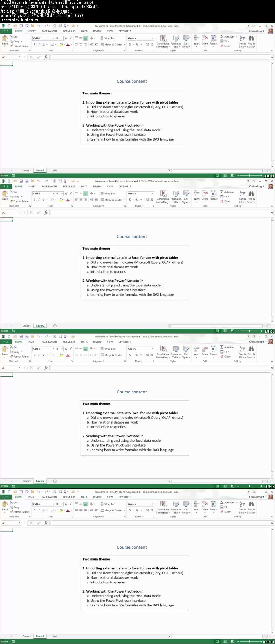Toggle Bold in the 00:00:50 frame
The image size is (275, 644).
(x=34, y=45)
